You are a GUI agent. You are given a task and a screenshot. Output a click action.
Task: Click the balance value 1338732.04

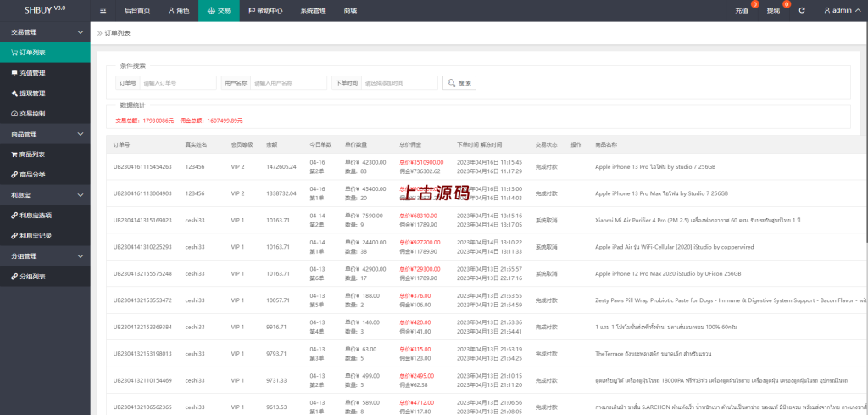pos(281,193)
